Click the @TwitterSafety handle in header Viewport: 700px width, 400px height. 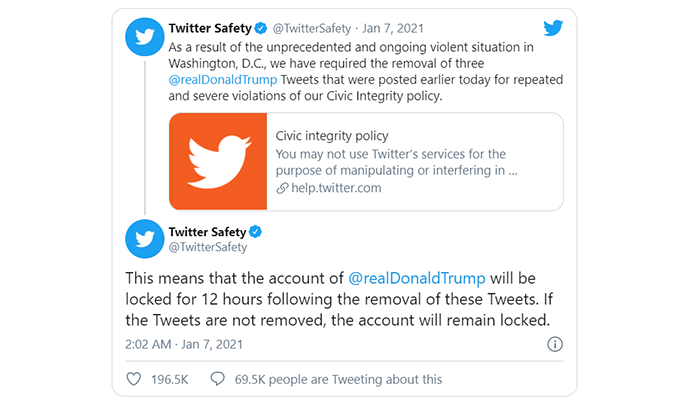[x=312, y=29]
